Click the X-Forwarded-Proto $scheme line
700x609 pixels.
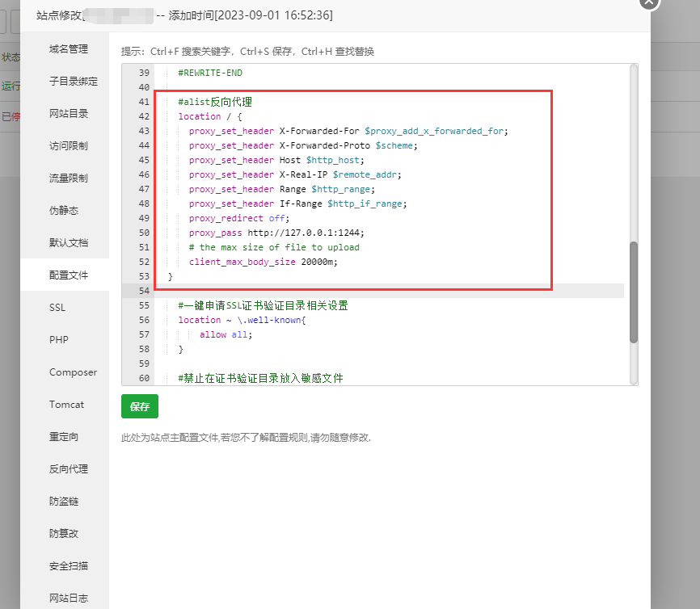point(303,145)
